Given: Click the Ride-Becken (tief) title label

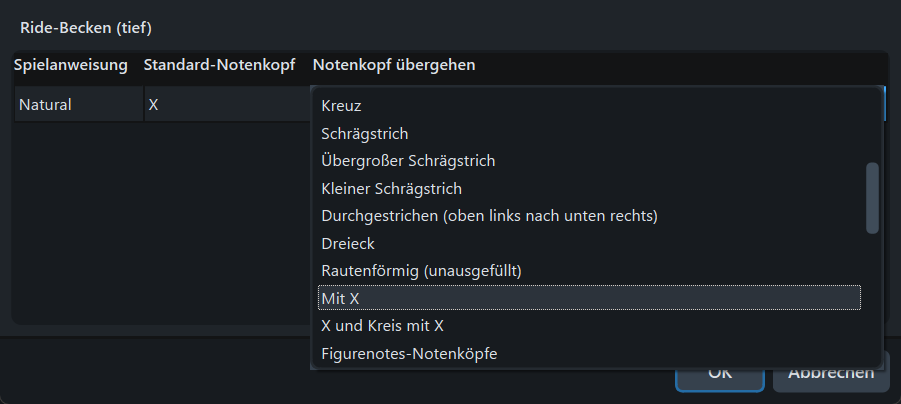Looking at the screenshot, I should [x=86, y=27].
